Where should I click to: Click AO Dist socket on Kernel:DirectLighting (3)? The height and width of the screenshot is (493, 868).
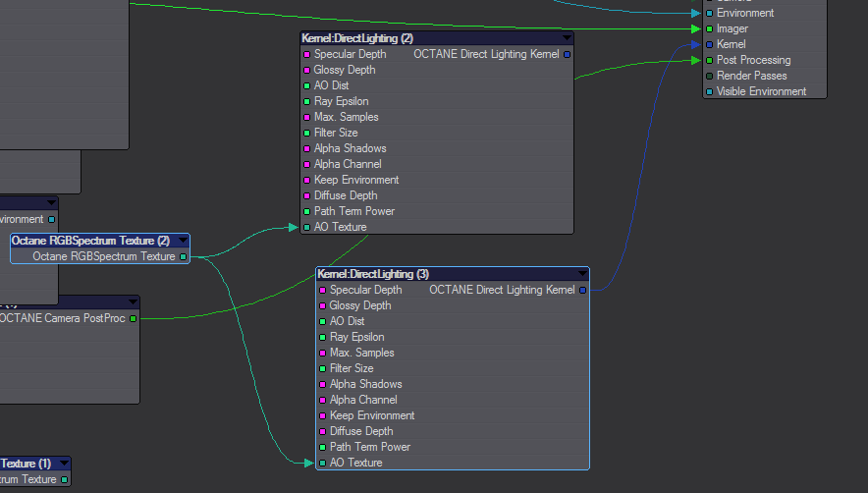tap(323, 321)
